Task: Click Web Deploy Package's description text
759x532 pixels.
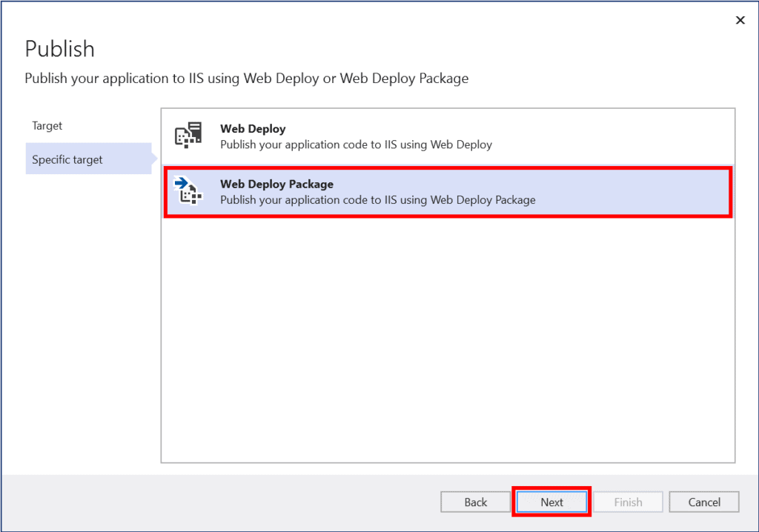Action: point(377,200)
